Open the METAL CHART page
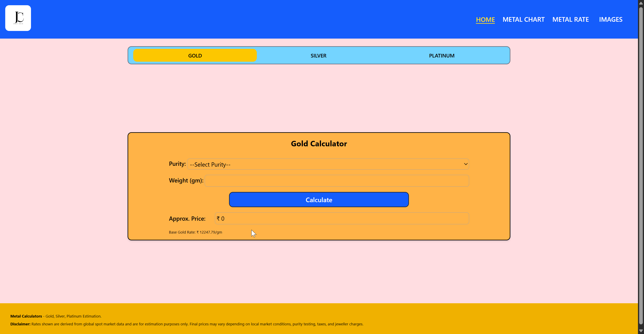The image size is (644, 334). 523,19
